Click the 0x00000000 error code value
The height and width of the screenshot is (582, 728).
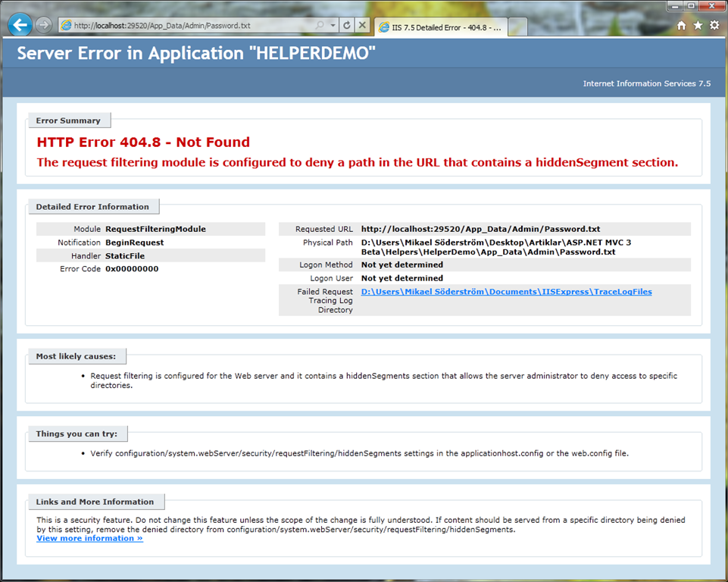click(132, 269)
